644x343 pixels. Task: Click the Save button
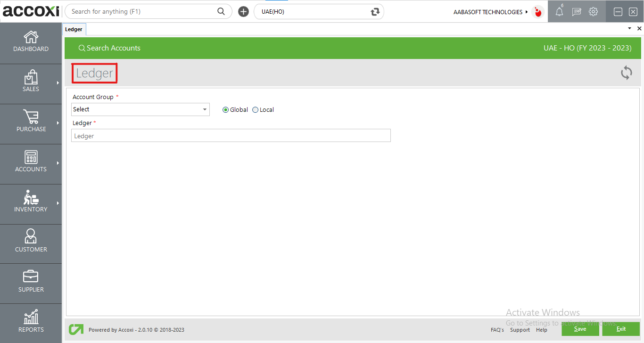pyautogui.click(x=580, y=329)
